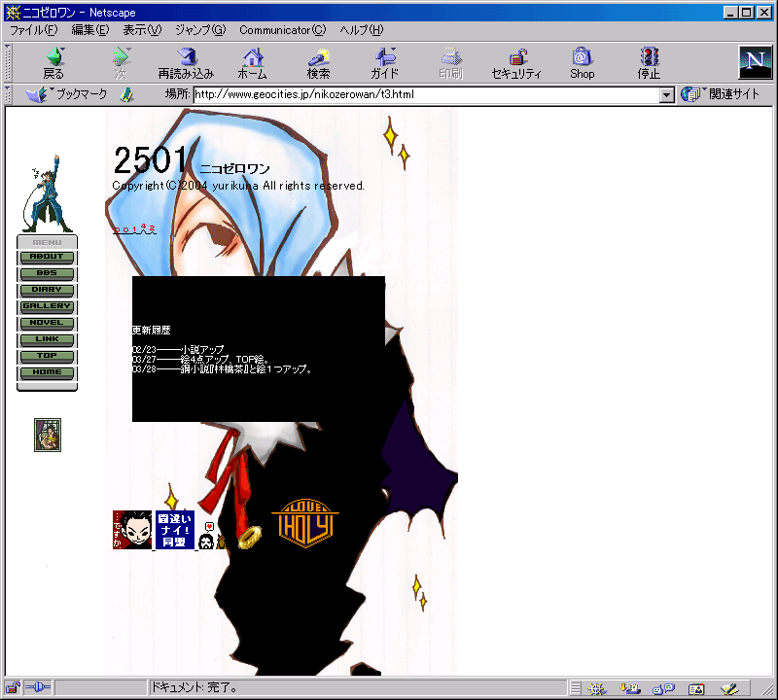Click the BBS menu button
This screenshot has width=778, height=700.
point(47,273)
